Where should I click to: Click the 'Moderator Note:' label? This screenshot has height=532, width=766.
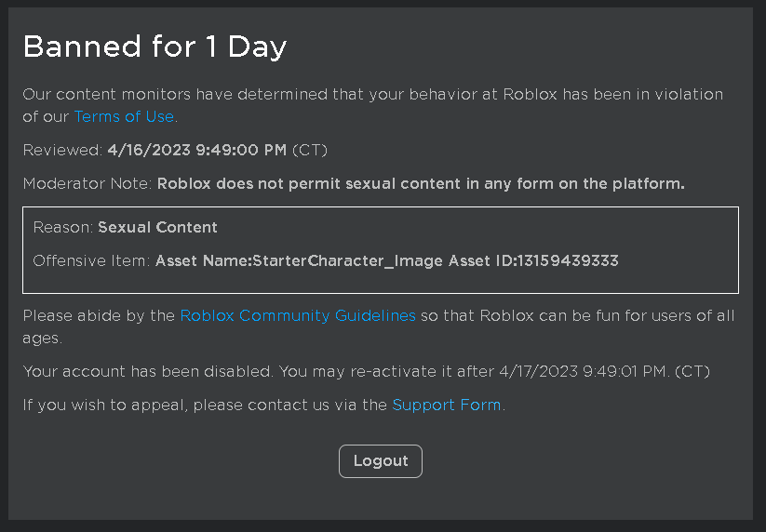click(x=87, y=183)
